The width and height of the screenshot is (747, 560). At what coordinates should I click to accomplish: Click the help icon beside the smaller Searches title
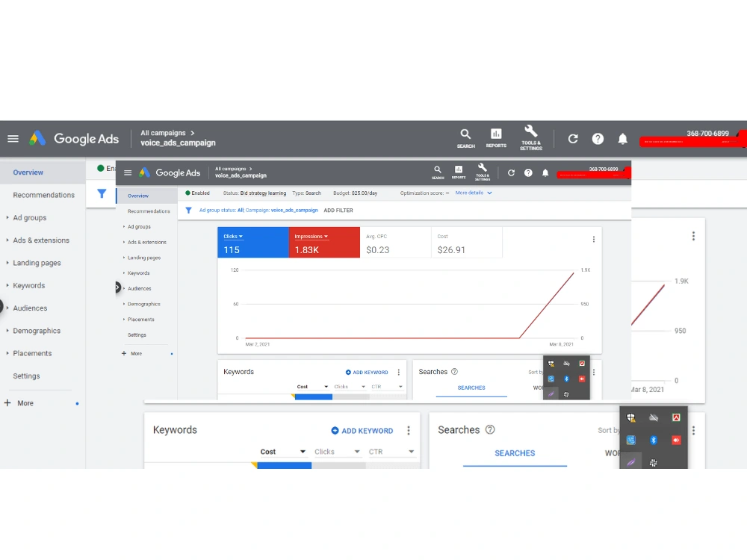pos(454,371)
